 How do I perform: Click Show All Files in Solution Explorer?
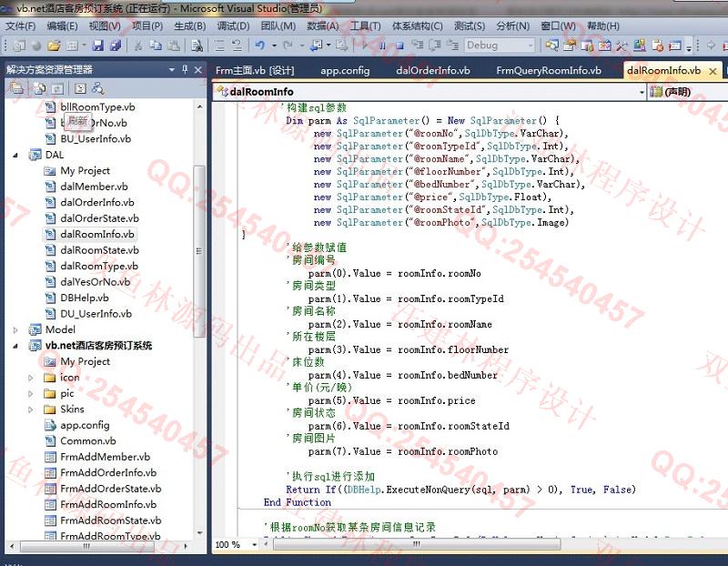39,87
